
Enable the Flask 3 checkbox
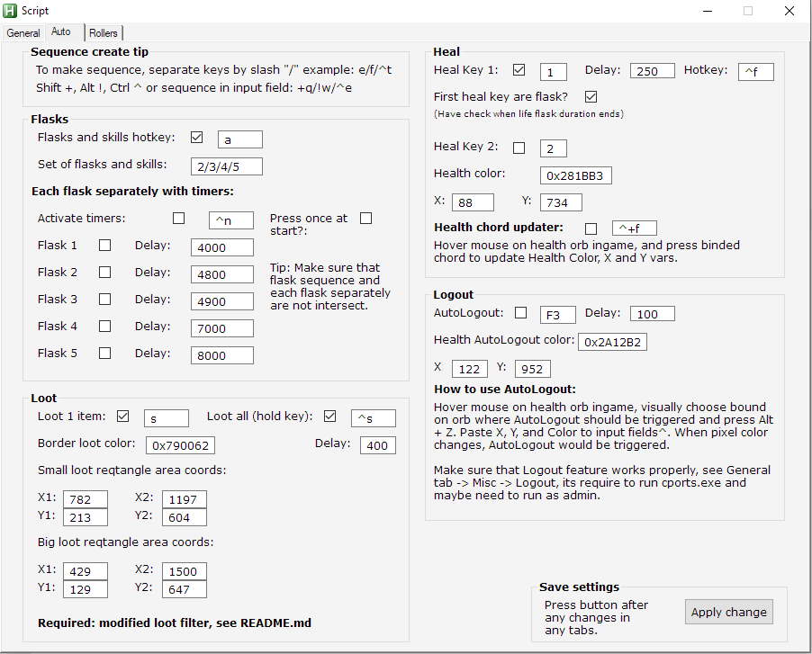click(x=105, y=299)
